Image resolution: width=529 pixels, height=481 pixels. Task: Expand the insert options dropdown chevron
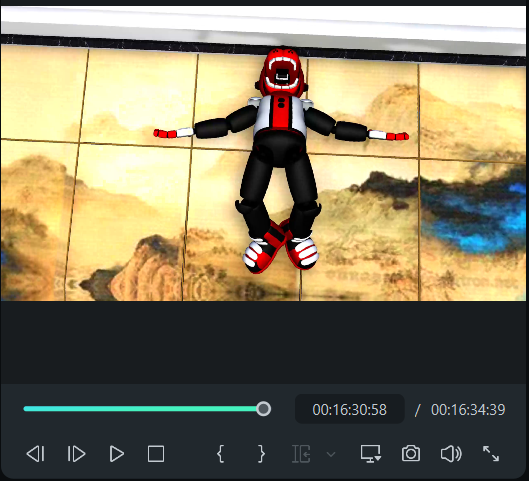[x=331, y=454]
